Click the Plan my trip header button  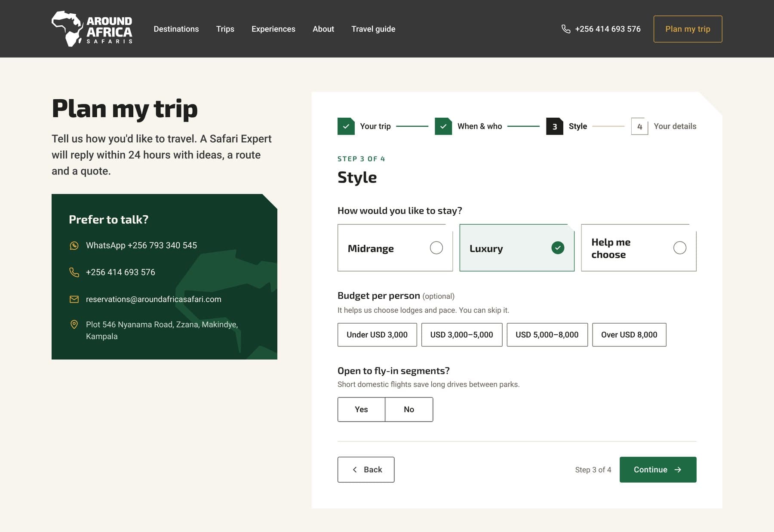(x=688, y=29)
